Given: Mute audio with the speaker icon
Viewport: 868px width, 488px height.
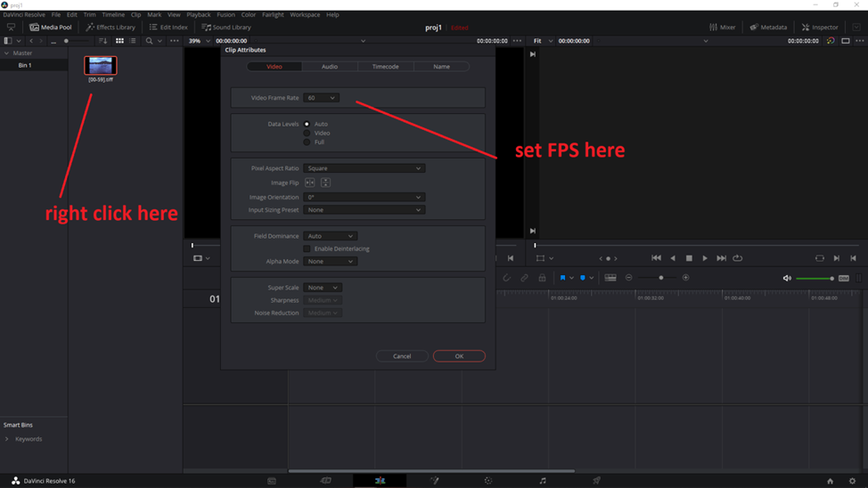Looking at the screenshot, I should (x=787, y=279).
